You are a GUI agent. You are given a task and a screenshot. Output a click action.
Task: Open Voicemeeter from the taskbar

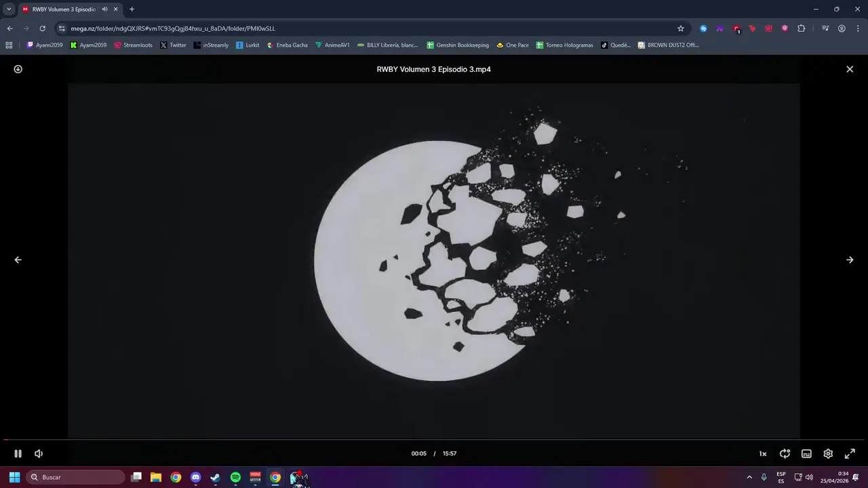point(256,477)
